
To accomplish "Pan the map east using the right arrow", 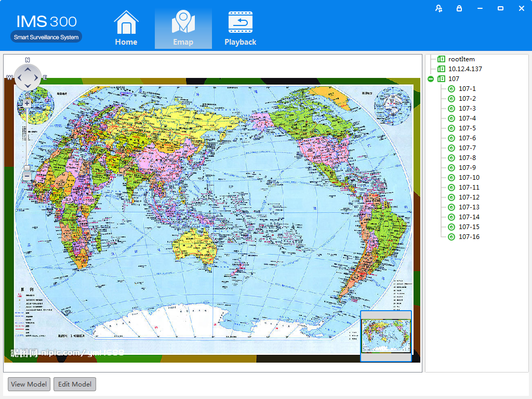I will [36, 78].
